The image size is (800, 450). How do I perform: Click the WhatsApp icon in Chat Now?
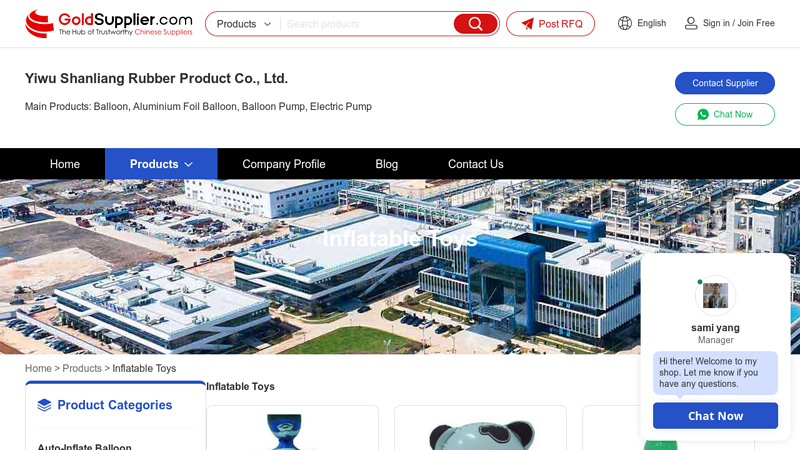tap(703, 114)
